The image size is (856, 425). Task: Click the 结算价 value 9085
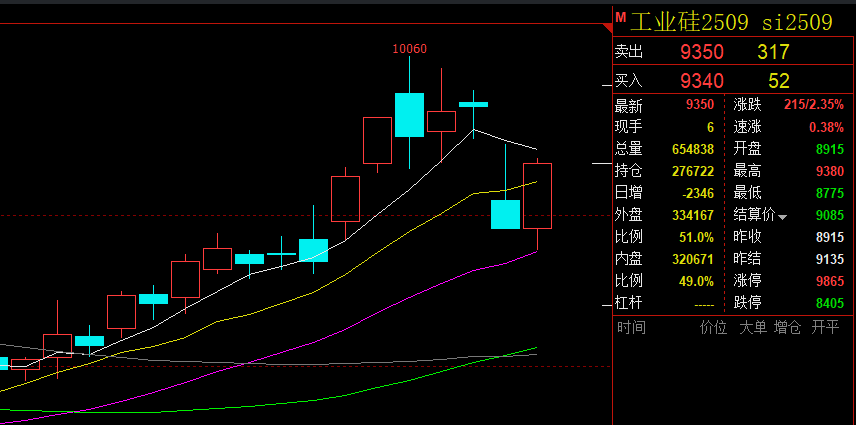click(830, 215)
